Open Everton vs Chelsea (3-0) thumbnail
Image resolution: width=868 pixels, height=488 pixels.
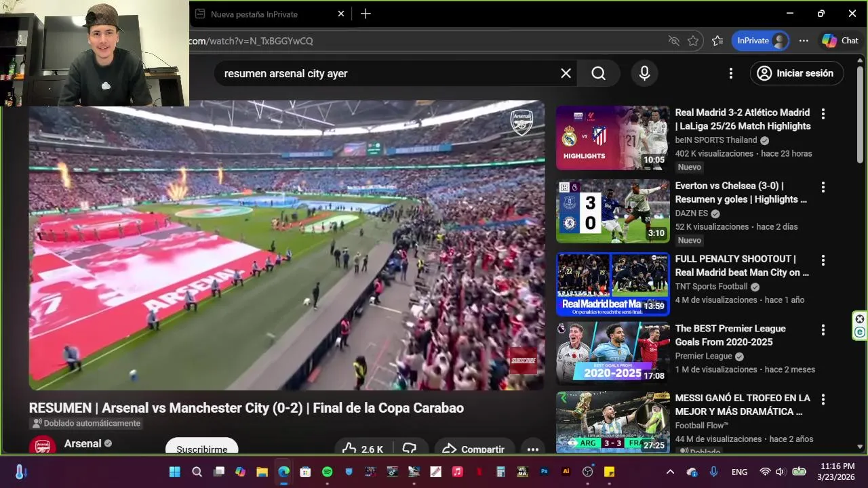612,211
